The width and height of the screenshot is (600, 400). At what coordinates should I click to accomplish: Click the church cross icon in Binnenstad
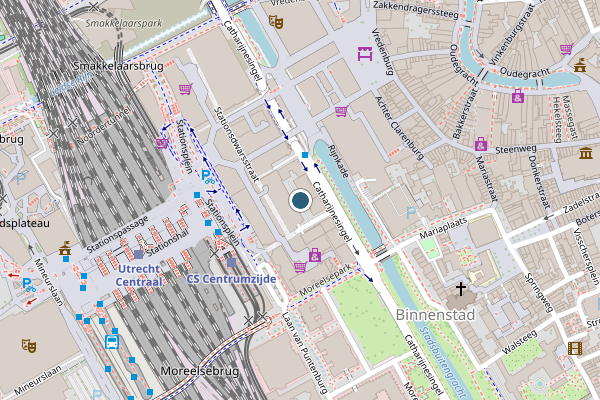(x=461, y=289)
